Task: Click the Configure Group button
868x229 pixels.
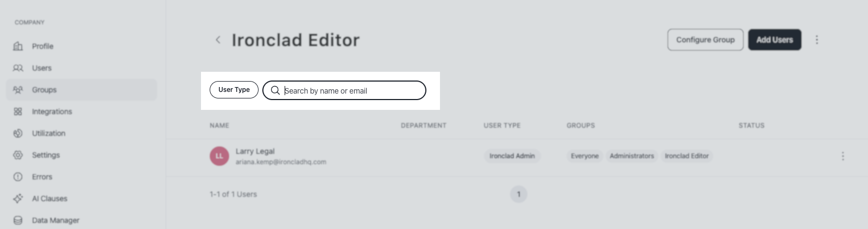Action: (705, 40)
